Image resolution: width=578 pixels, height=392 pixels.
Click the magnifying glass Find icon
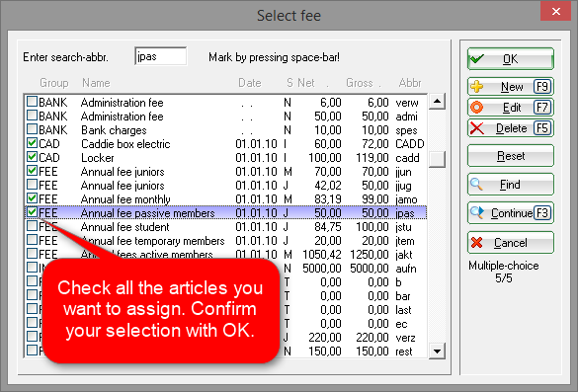tap(476, 184)
